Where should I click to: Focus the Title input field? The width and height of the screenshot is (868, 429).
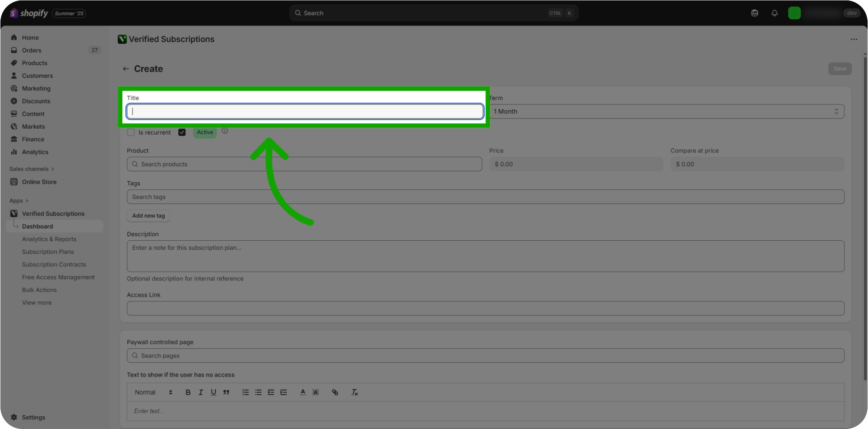(x=305, y=111)
